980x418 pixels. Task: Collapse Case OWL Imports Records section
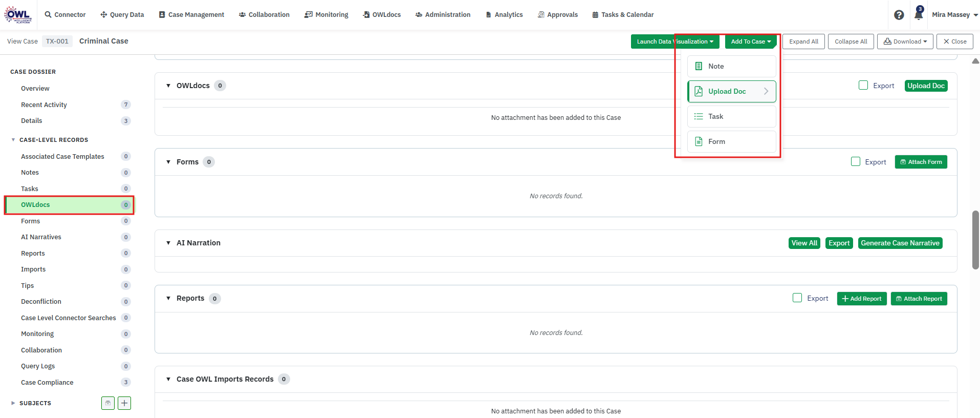click(168, 379)
